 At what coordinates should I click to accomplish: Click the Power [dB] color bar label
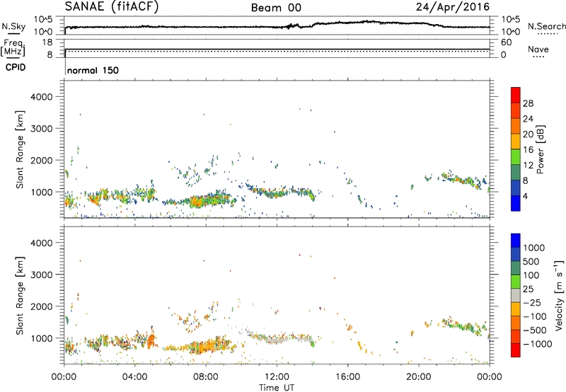click(540, 149)
